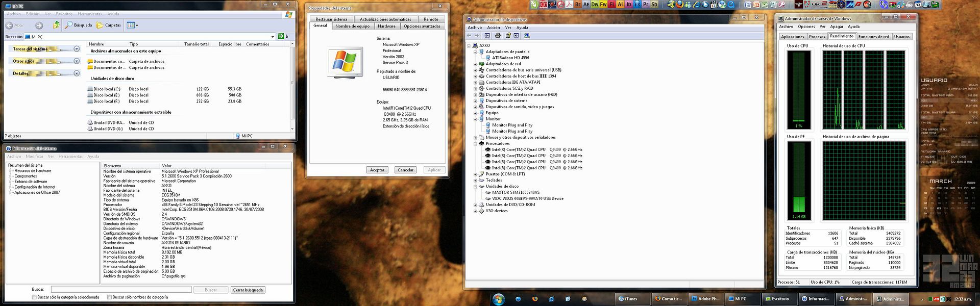
Task: Open Adobe After Effects from the dock
Action: (x=586, y=4)
